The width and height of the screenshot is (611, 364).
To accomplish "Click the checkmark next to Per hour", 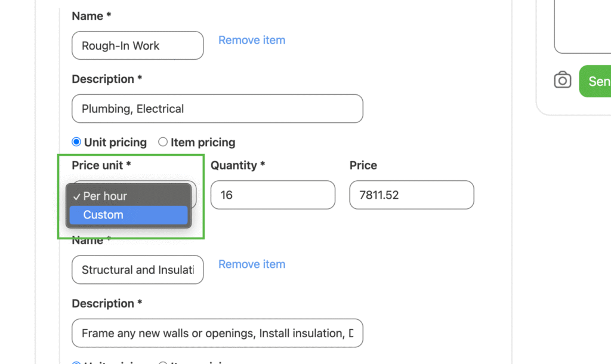I will 76,196.
